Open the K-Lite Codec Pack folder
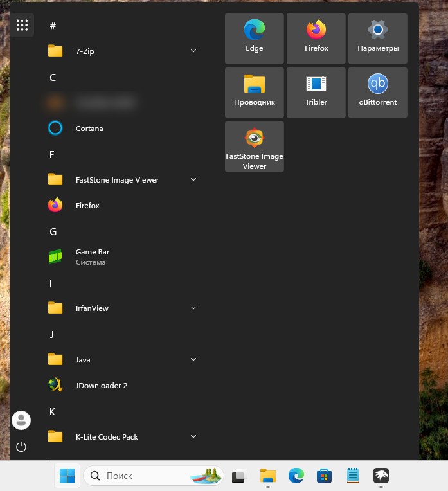This screenshot has width=448, height=491. pyautogui.click(x=123, y=436)
